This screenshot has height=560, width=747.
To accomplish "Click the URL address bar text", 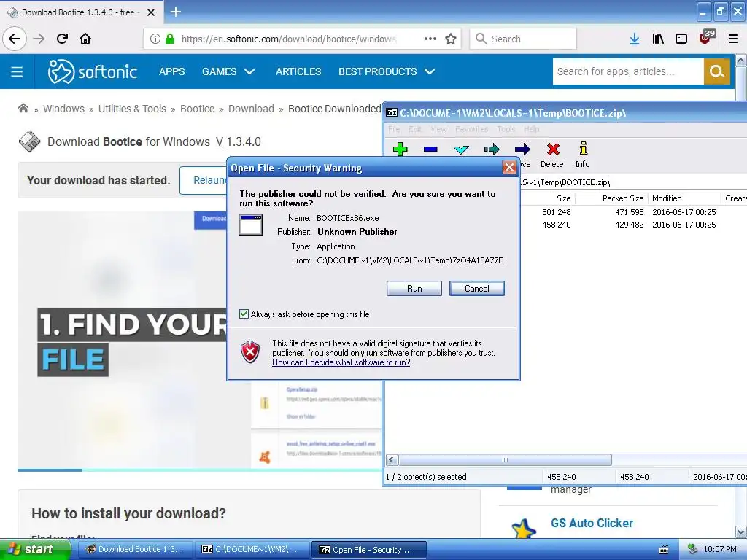I will point(288,39).
